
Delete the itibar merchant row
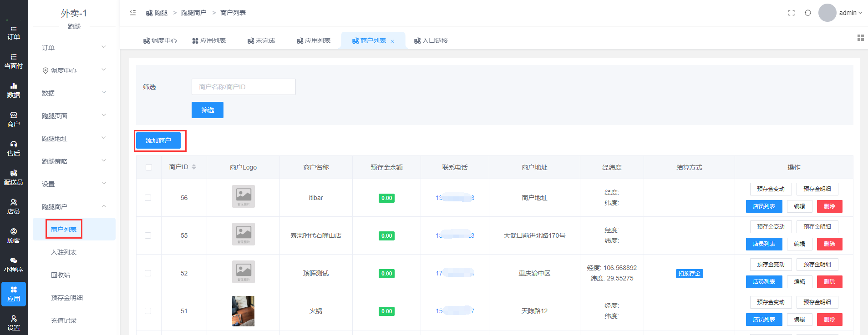(x=829, y=206)
